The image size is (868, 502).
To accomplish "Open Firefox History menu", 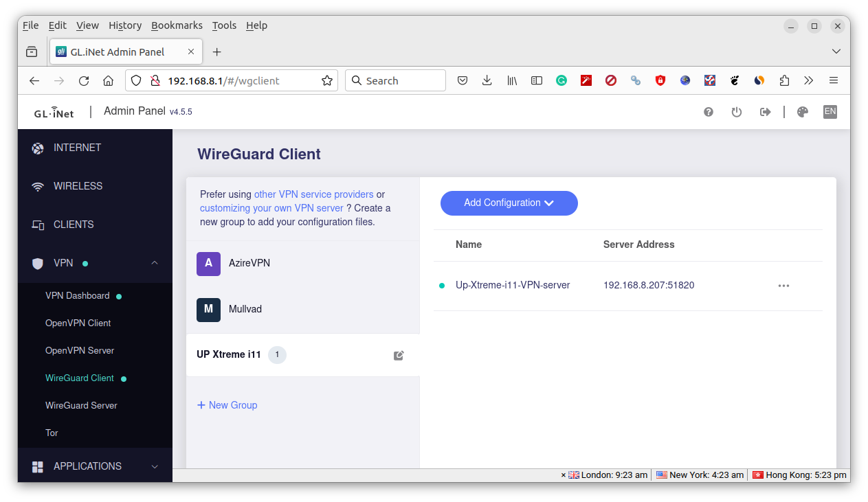I will tap(125, 25).
